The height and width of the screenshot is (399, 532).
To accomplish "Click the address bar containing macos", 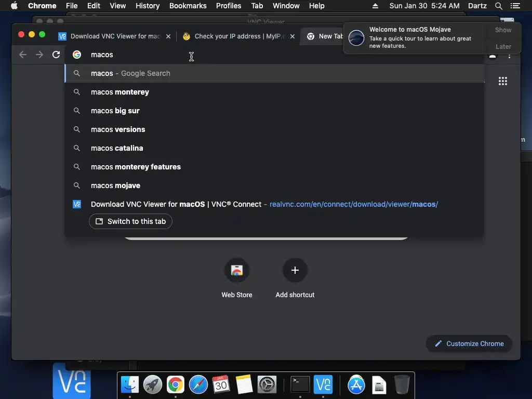I will (x=274, y=55).
